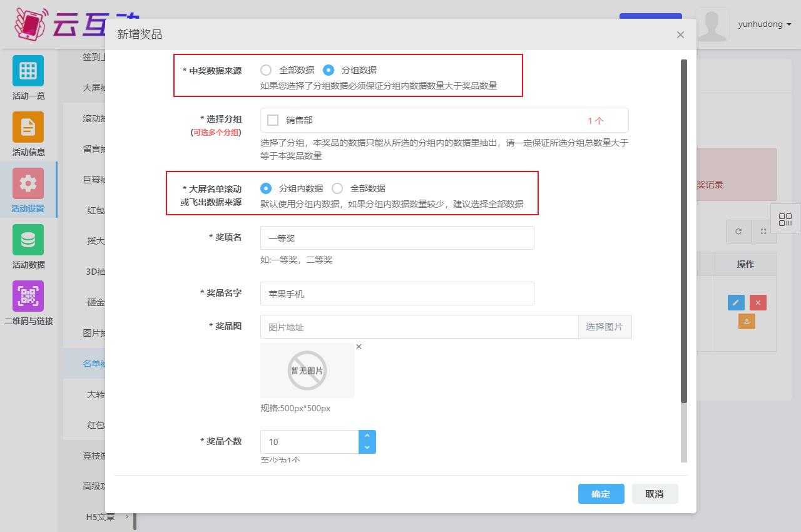Open the 活动一览 grid icon
801x532 pixels.
[28, 71]
